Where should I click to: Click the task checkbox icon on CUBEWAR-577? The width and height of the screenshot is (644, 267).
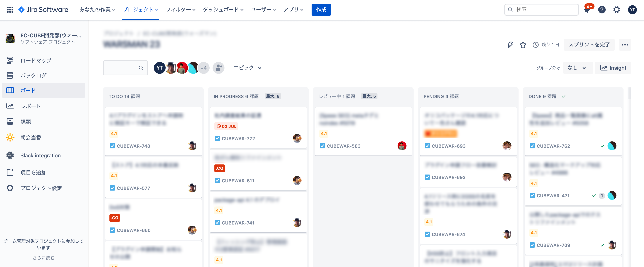(112, 188)
